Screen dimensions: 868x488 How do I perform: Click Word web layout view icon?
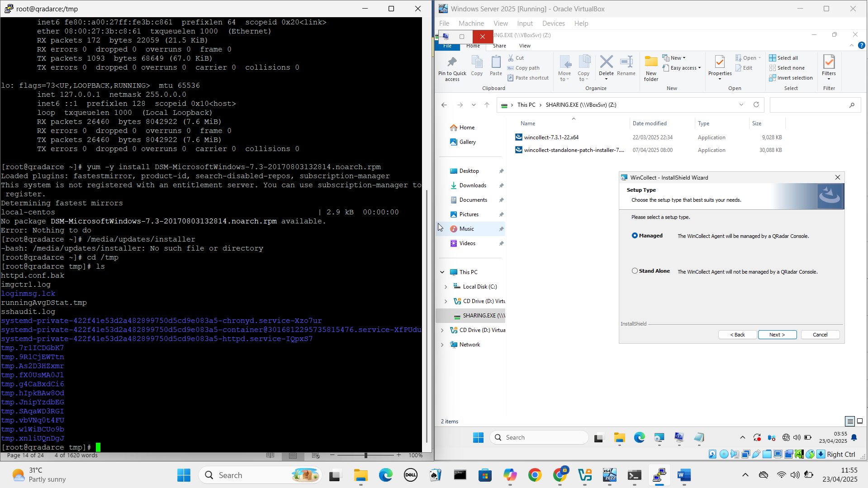coord(316,455)
